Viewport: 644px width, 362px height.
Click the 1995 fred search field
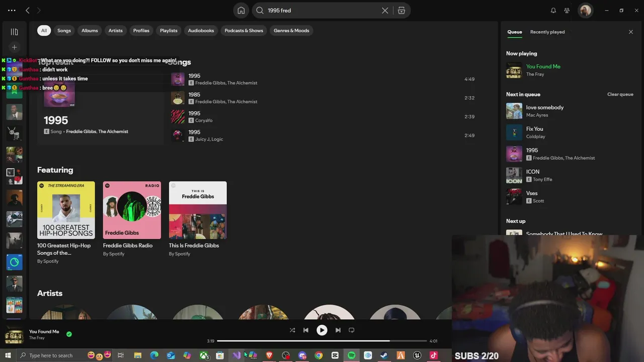322,11
